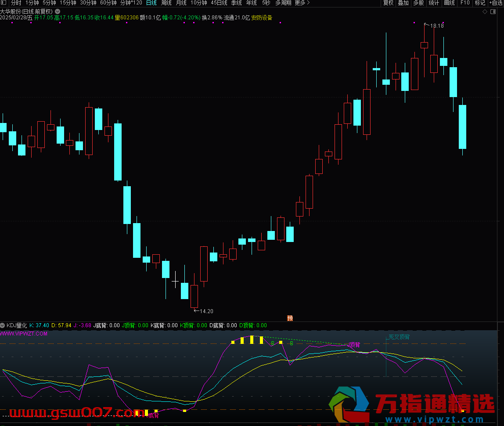The image size is (504, 426).
Task: Add stock via +自选 button
Action: (495, 3)
